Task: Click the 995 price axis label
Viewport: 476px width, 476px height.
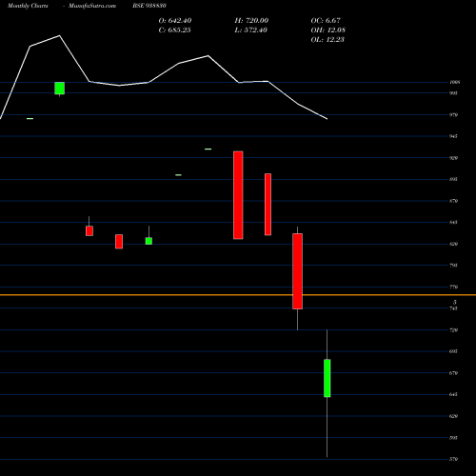Action: coord(454,93)
